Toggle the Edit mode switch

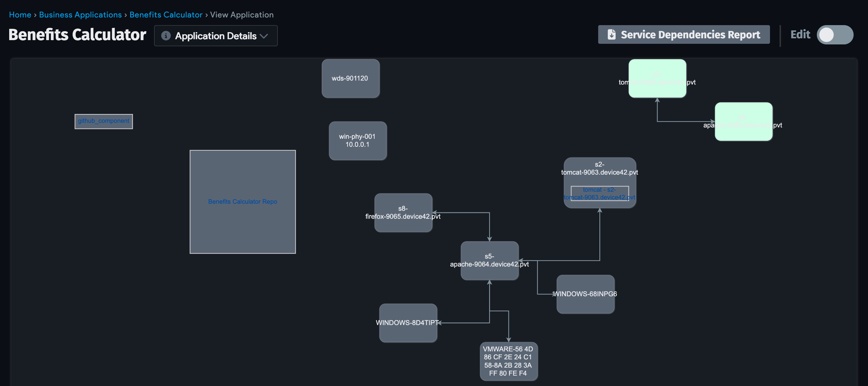tap(835, 34)
